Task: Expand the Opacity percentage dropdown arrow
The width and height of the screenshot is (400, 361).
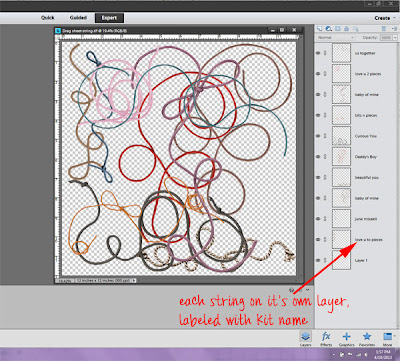Action: click(395, 38)
